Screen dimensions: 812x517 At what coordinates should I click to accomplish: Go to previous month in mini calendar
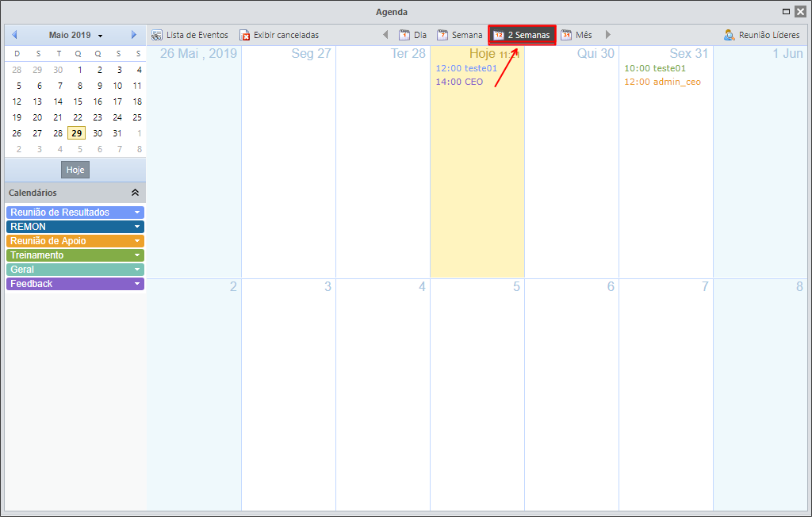tap(14, 35)
